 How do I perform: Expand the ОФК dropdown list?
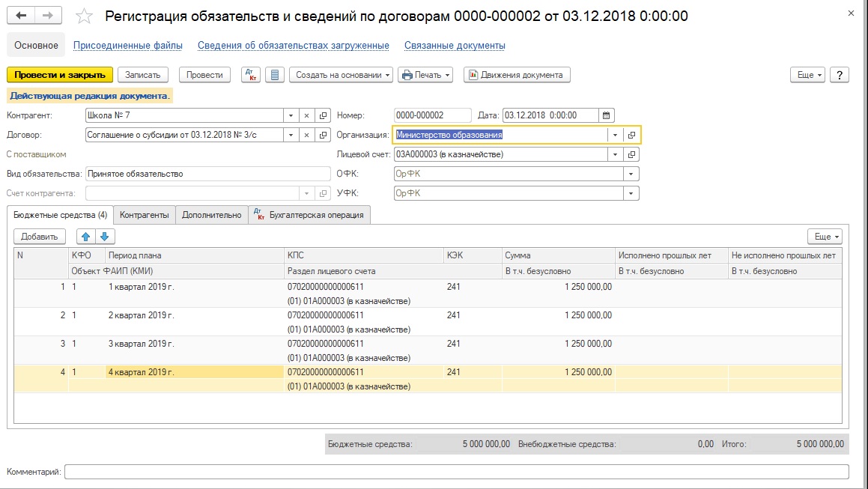[631, 174]
